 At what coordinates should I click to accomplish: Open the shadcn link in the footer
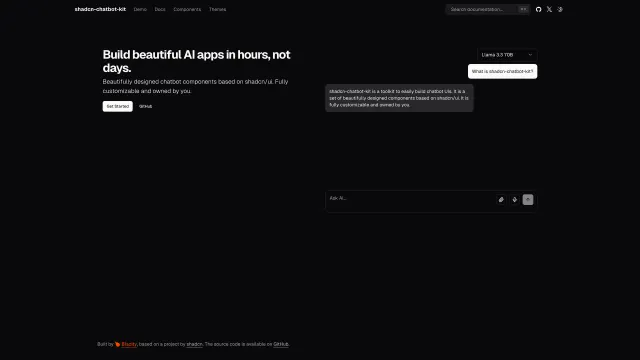click(x=194, y=344)
